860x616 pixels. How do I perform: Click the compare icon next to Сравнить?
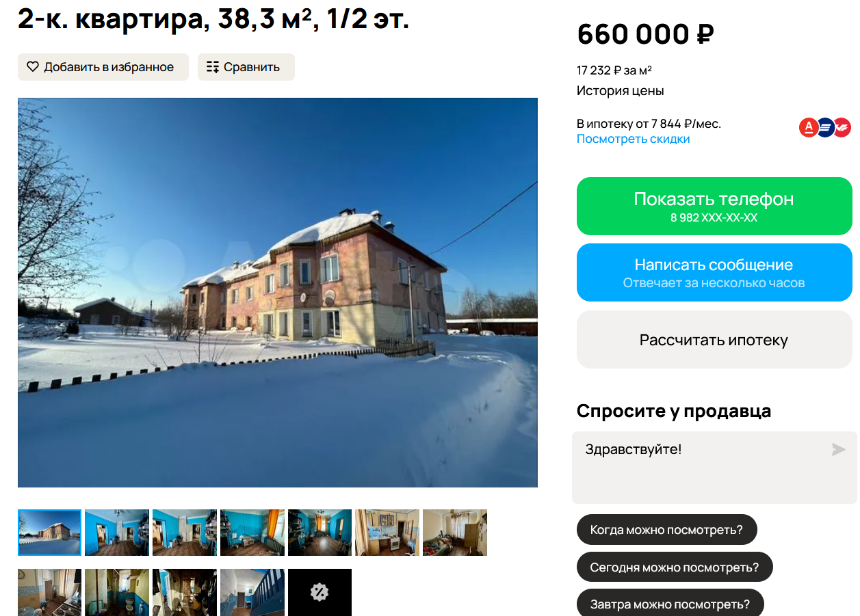pos(213,67)
